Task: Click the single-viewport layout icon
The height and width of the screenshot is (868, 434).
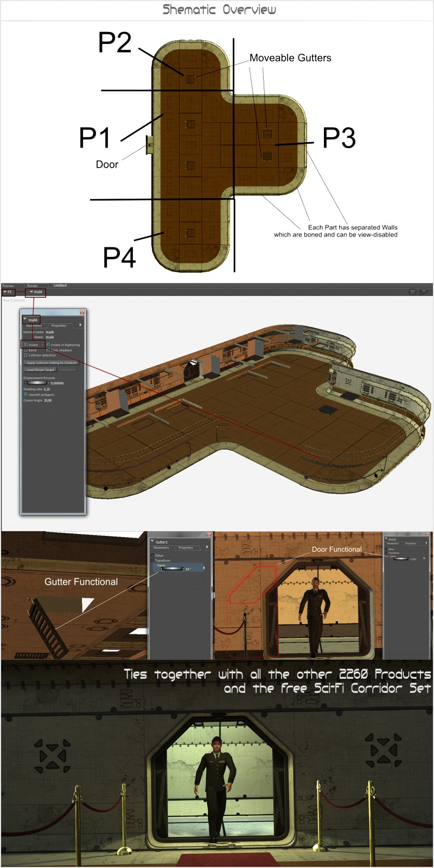Action: (413, 292)
